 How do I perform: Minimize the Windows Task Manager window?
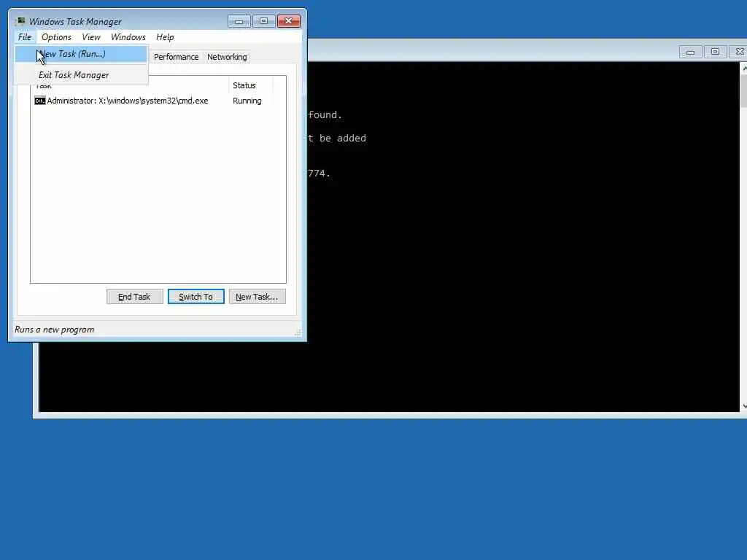pyautogui.click(x=239, y=21)
